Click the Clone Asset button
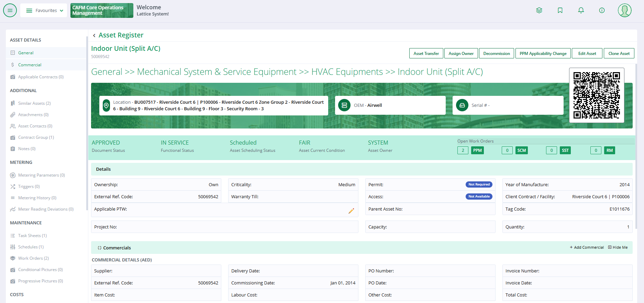 click(x=619, y=54)
